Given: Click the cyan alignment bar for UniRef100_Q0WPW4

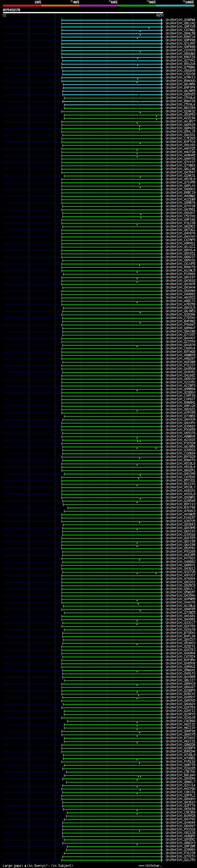Looking at the screenshot, I should (x=111, y=20).
